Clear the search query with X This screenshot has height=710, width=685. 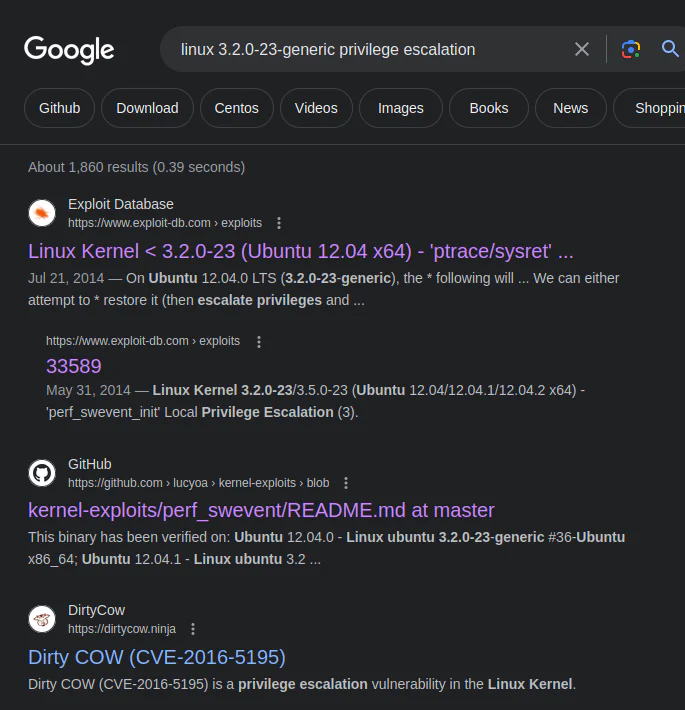tap(582, 49)
